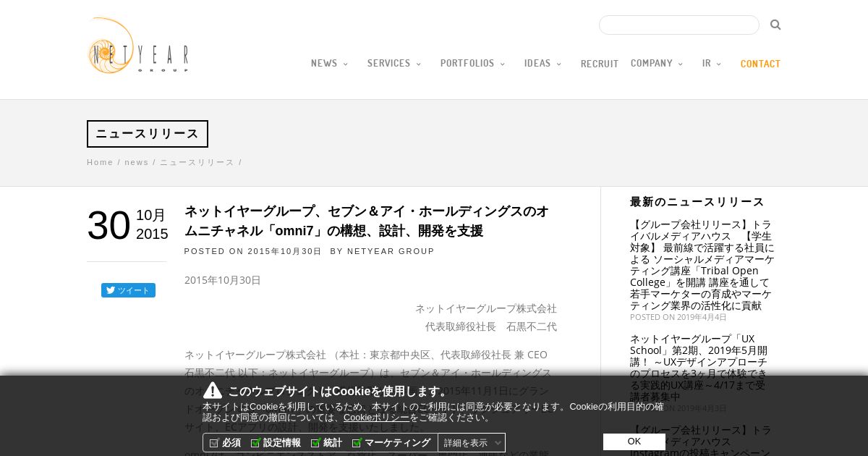The image size is (868, 456).
Task: Toggle the 統計 cookie checkbox
Action: 315,443
